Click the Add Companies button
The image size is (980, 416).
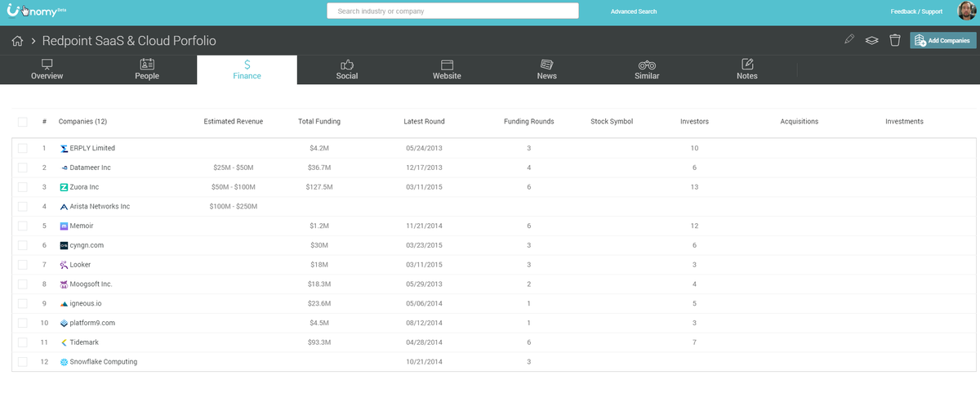click(942, 40)
